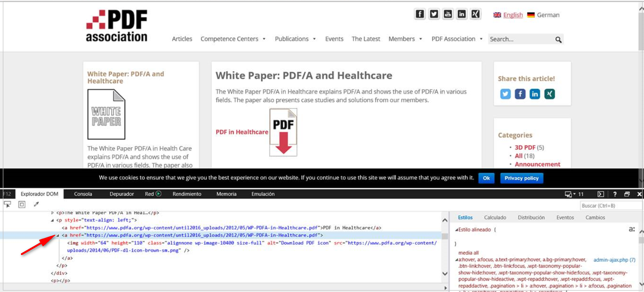Share article via the blue Twitter icon

505,94
